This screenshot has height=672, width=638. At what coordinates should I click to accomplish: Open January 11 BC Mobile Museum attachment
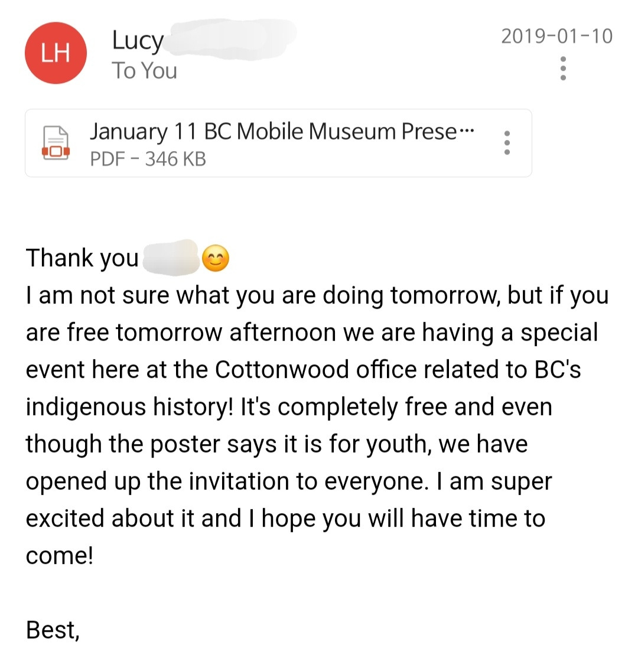(x=278, y=143)
